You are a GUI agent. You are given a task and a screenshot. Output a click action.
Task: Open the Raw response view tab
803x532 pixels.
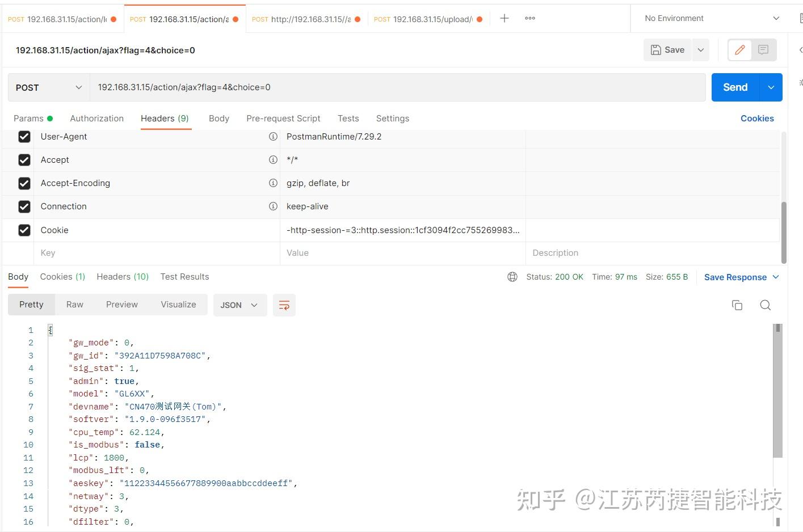pos(74,304)
